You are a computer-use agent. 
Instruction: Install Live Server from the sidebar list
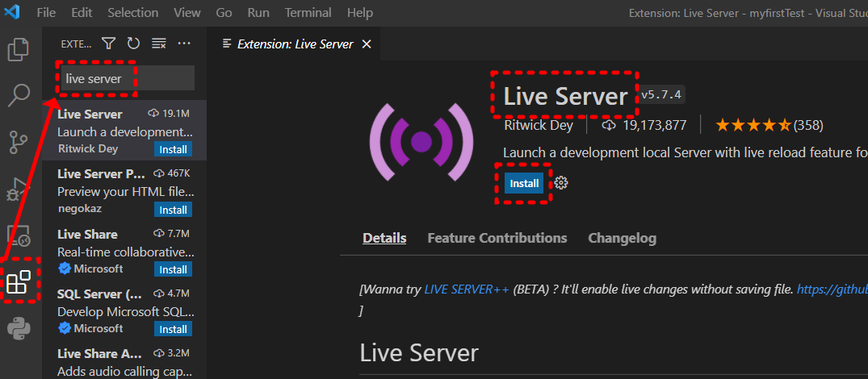click(174, 150)
